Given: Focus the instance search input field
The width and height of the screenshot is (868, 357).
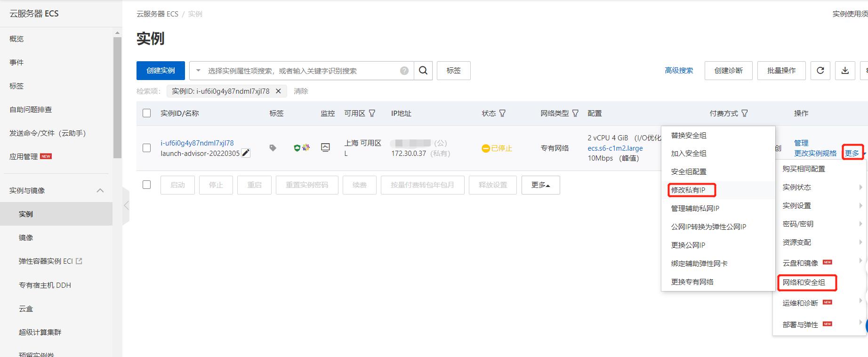Looking at the screenshot, I should pyautogui.click(x=301, y=71).
